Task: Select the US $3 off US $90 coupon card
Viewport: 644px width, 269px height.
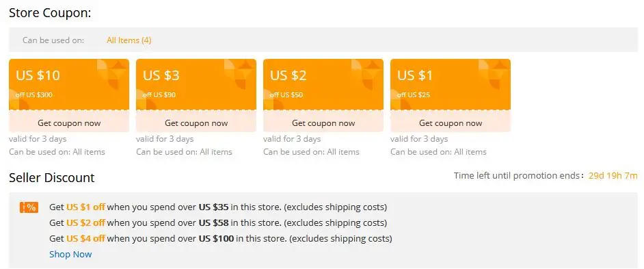Action: pos(196,84)
